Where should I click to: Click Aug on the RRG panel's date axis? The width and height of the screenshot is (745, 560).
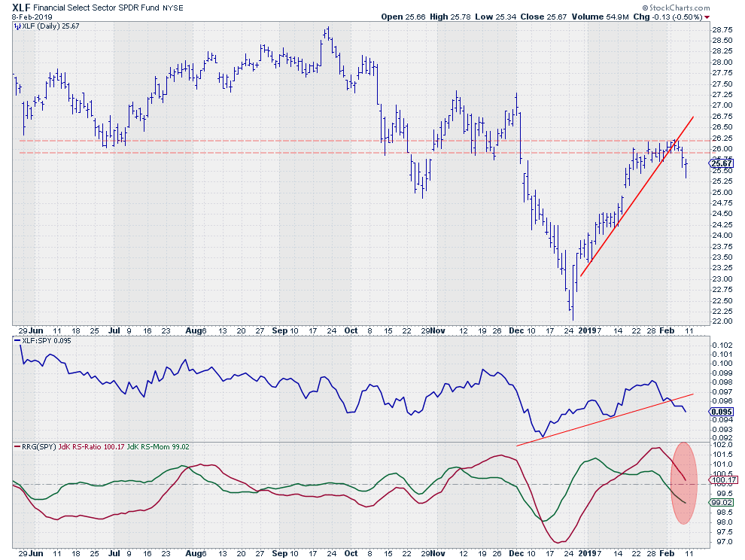(193, 554)
